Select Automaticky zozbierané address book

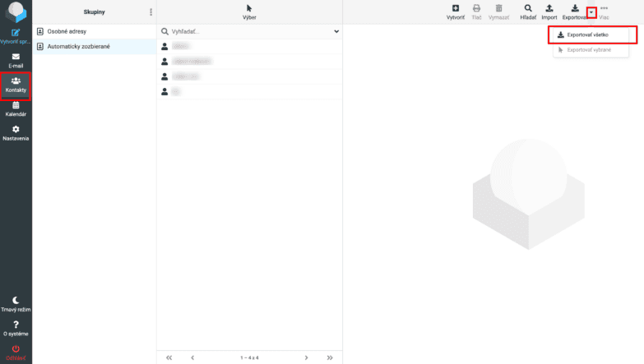tap(78, 47)
